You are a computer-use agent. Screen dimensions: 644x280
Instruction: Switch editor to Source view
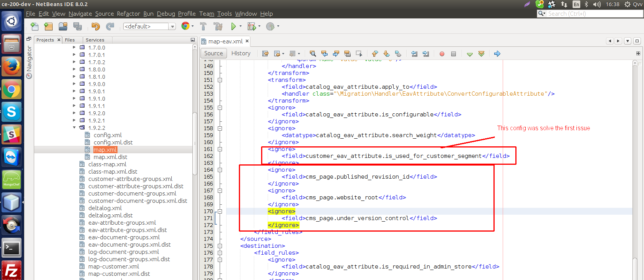214,53
